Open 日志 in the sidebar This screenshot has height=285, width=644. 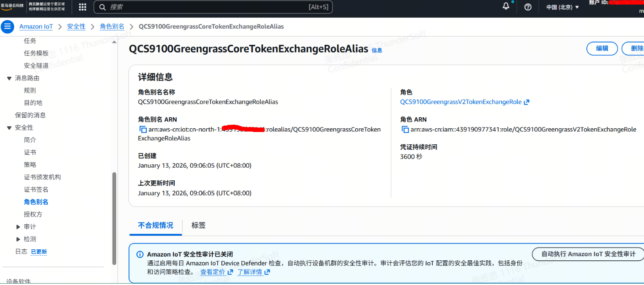pos(21,251)
